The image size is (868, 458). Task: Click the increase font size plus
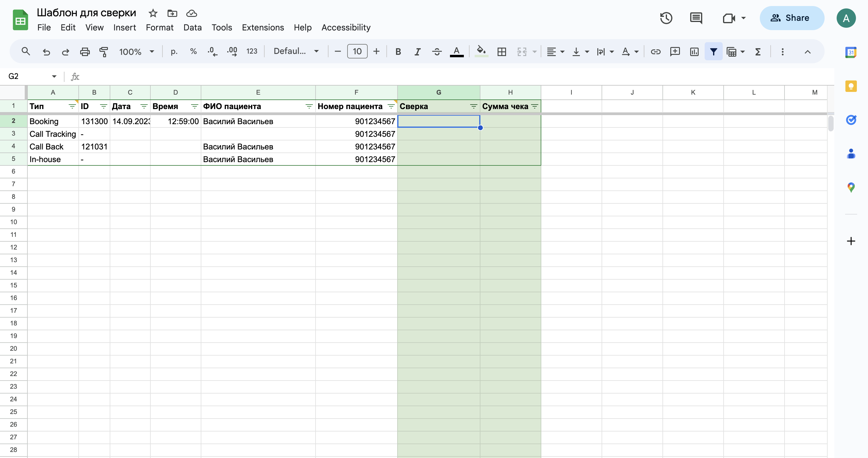(x=376, y=52)
